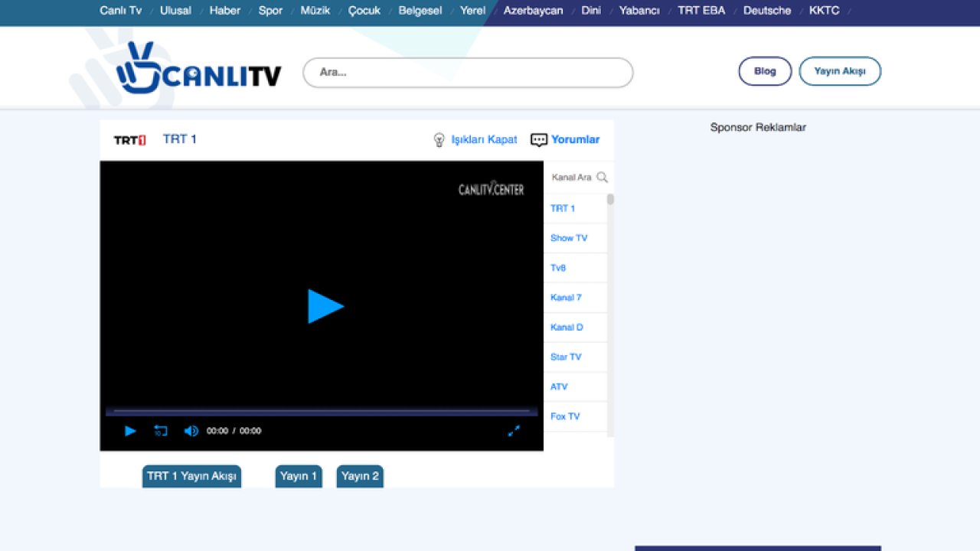This screenshot has height=551, width=980.
Task: Open the Yayın Akışı header button
Action: point(840,71)
